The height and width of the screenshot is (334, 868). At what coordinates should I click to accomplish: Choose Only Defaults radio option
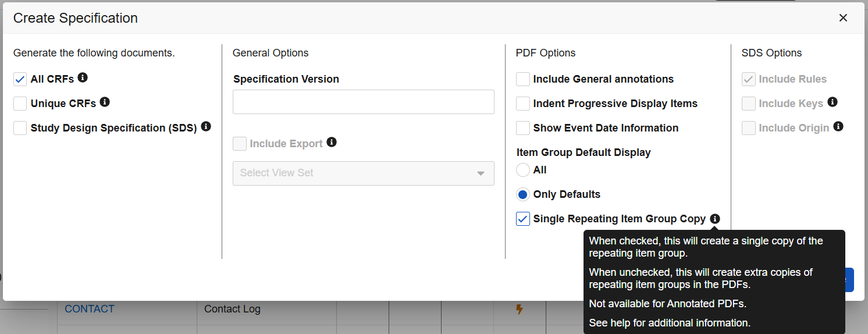523,194
